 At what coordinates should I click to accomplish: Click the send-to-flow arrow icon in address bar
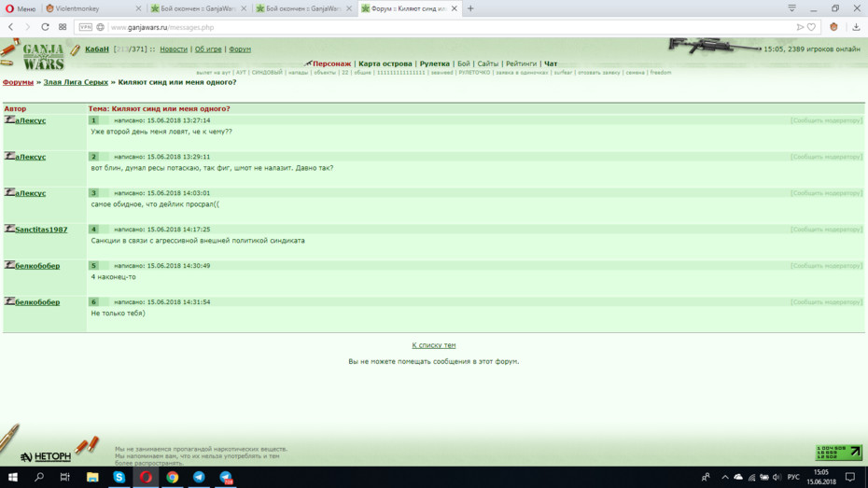click(800, 27)
